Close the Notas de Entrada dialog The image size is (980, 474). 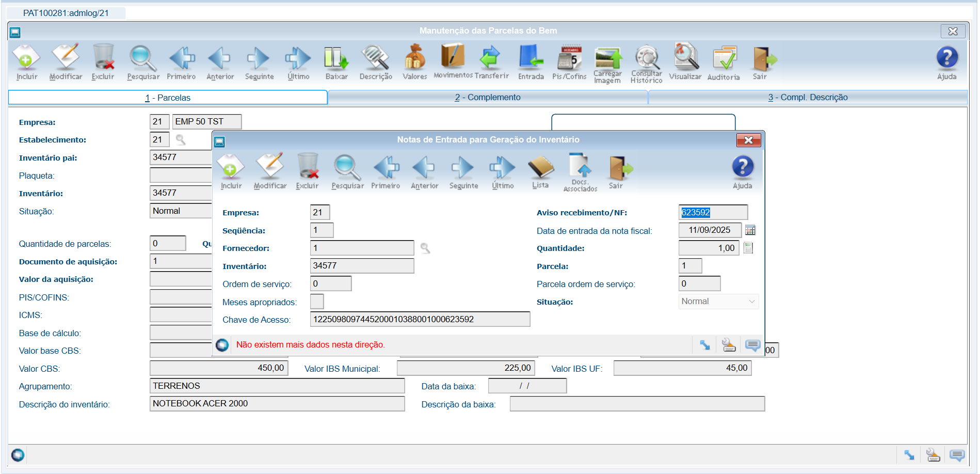748,140
